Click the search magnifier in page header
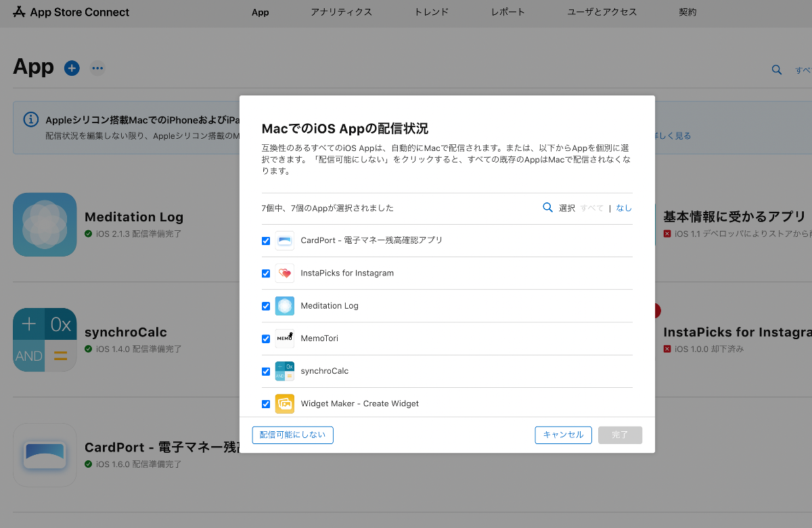The image size is (812, 528). [777, 70]
